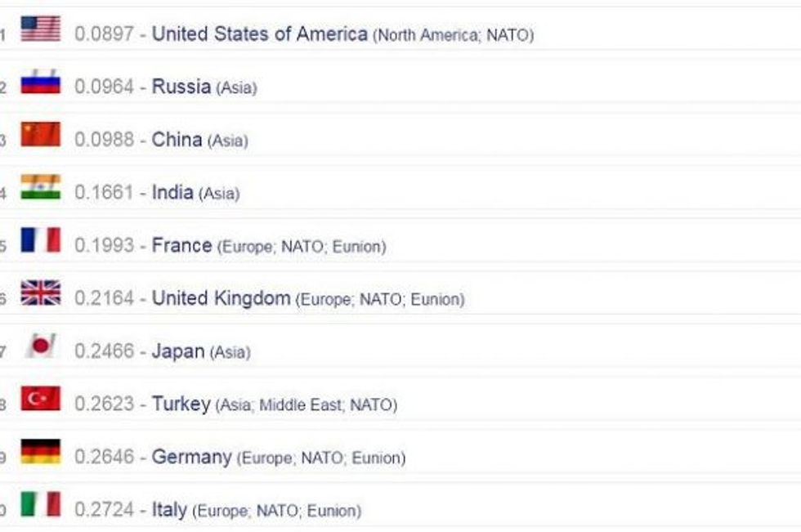Click the Japan flag icon
Viewport: 801px width, 532px height.
click(40, 346)
